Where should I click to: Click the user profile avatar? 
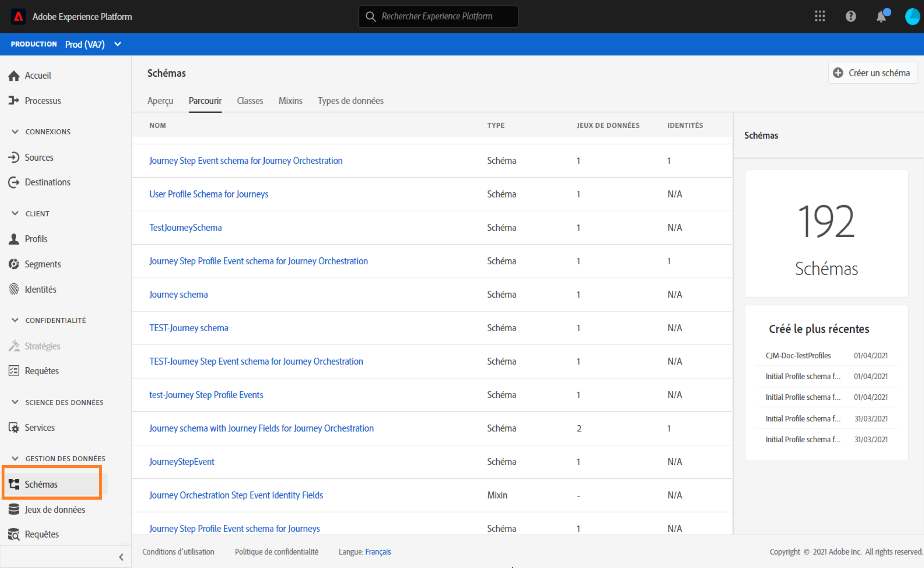coord(912,17)
